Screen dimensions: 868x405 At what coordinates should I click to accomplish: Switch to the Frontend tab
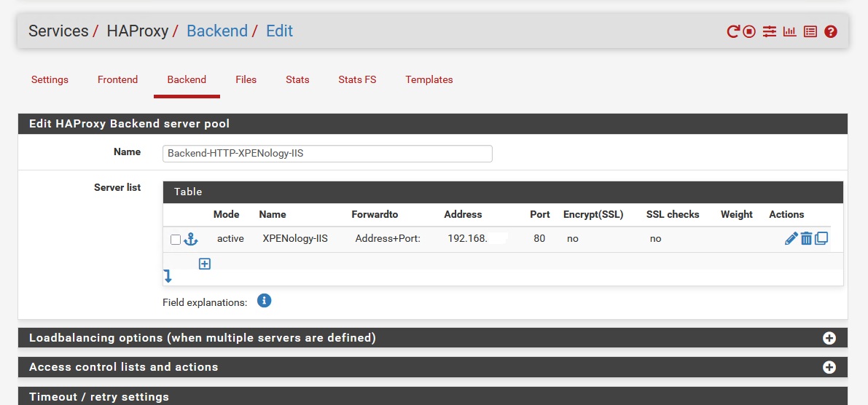click(x=117, y=79)
